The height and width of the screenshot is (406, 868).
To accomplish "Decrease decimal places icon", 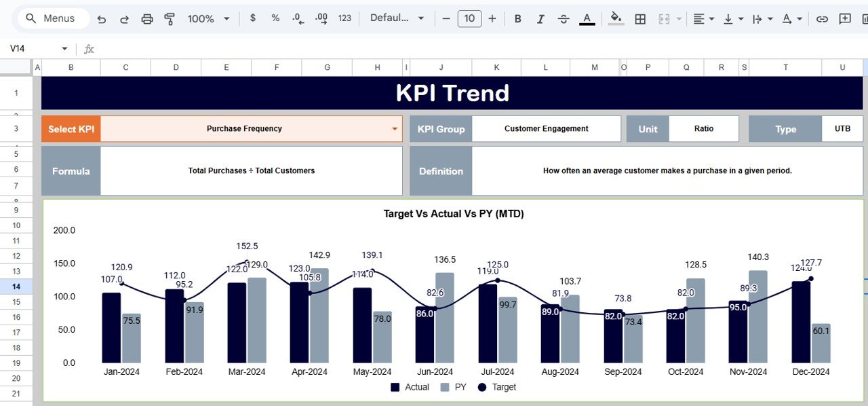I will [x=297, y=18].
